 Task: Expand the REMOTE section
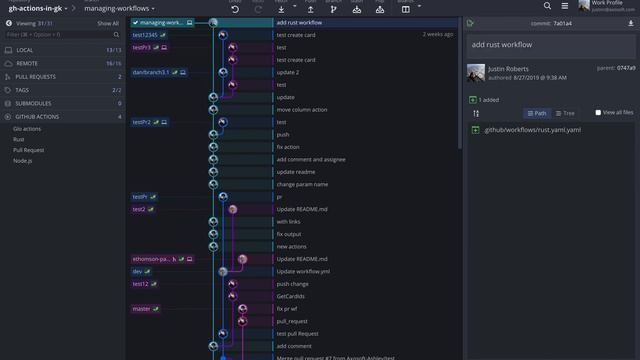[x=63, y=63]
